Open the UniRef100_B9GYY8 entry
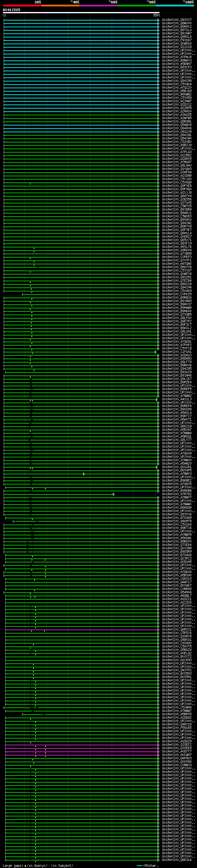 click(176, 267)
